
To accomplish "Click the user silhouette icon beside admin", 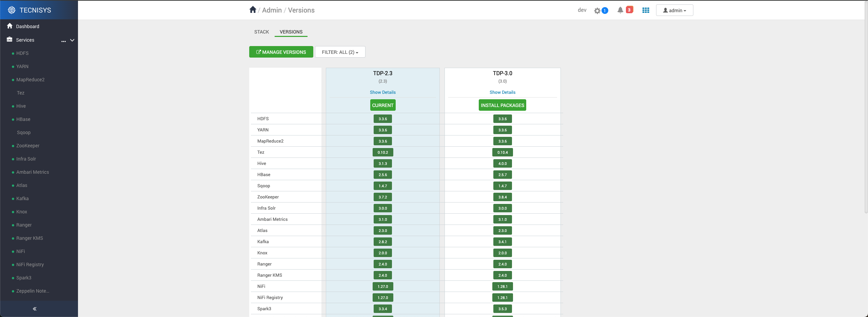I will 665,10.
